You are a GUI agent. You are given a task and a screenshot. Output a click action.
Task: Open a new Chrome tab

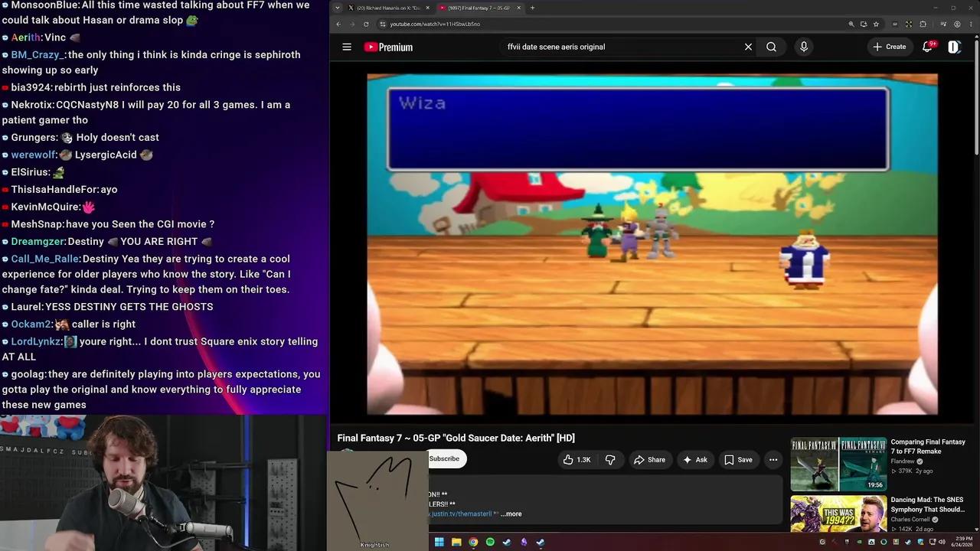533,8
